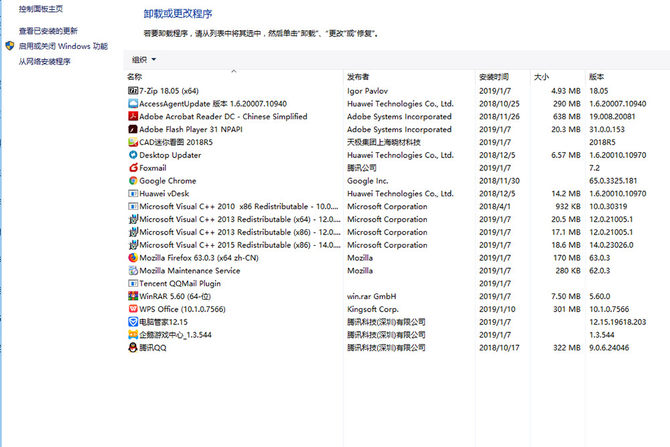Click the Google Chrome icon
This screenshot has height=447, width=670.
click(133, 180)
